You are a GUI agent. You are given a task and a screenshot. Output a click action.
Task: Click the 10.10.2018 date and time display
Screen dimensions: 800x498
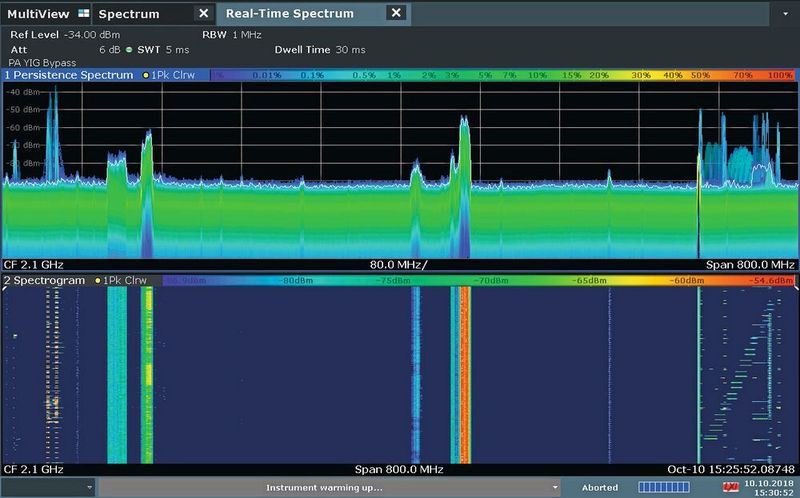[x=768, y=488]
